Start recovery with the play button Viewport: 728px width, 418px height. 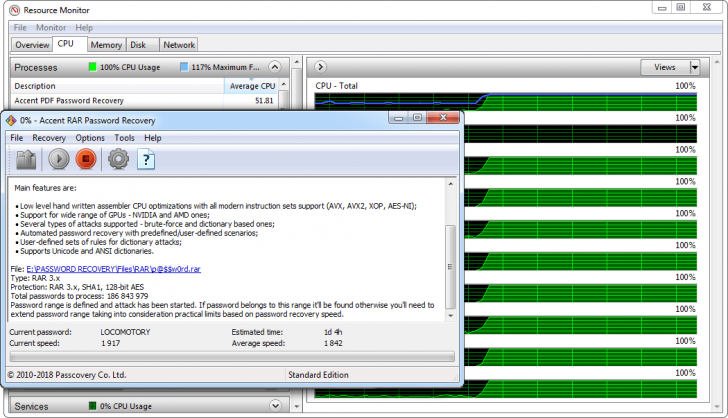(58, 159)
